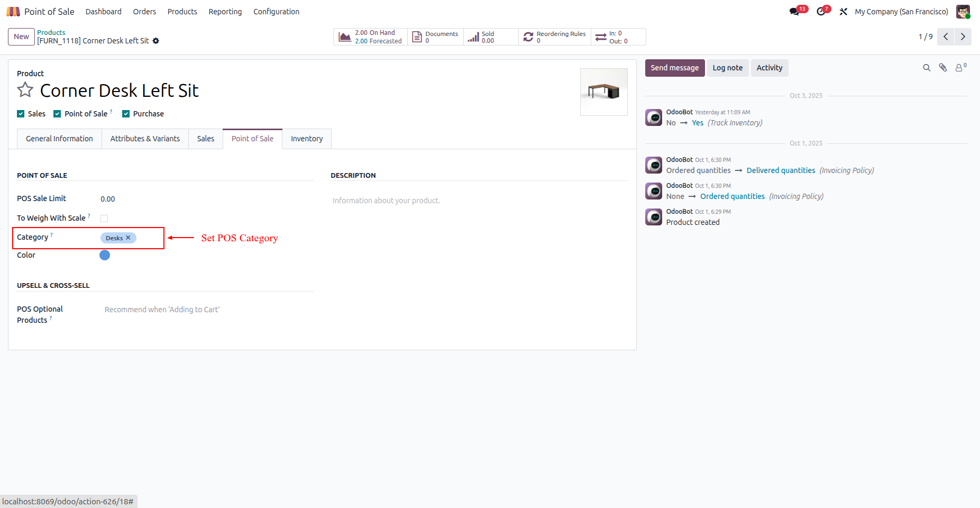The height and width of the screenshot is (508, 980).
Task: Go to next record with right arrow
Action: click(x=963, y=37)
